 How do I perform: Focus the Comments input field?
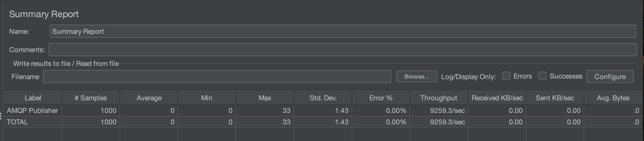pyautogui.click(x=342, y=50)
